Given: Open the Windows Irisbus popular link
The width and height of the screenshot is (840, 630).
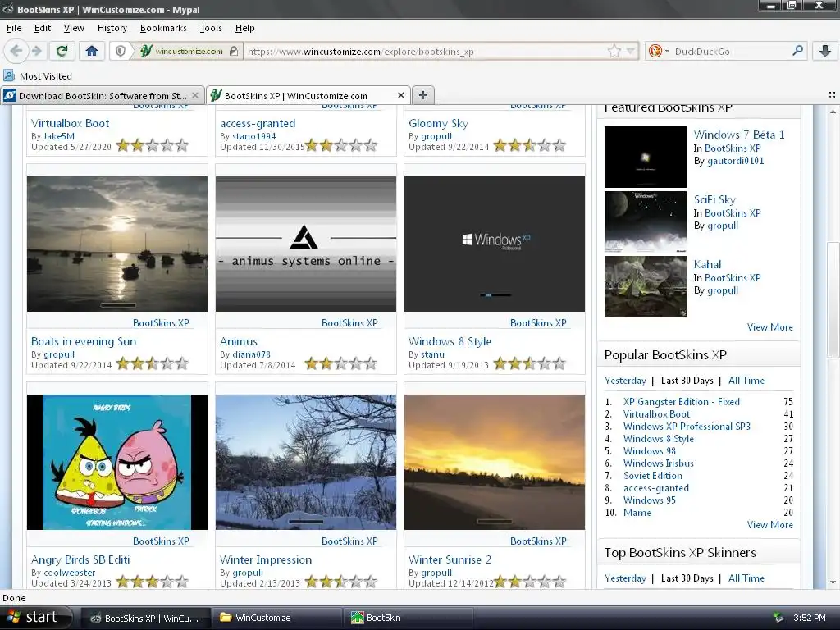Looking at the screenshot, I should click(659, 463).
